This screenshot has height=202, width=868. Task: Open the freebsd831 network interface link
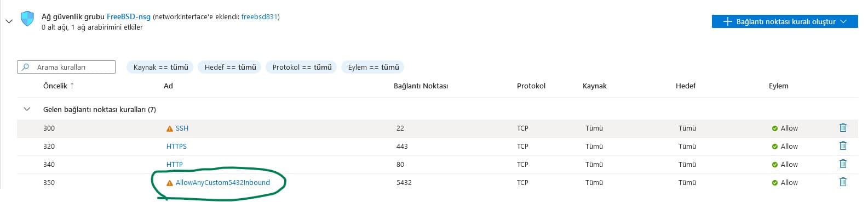click(x=259, y=16)
